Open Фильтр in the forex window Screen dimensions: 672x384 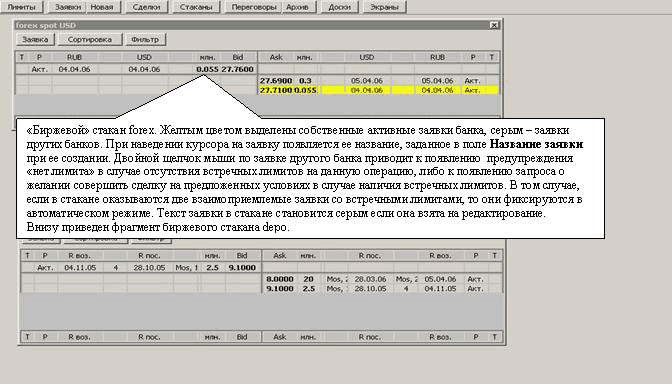[x=145, y=39]
